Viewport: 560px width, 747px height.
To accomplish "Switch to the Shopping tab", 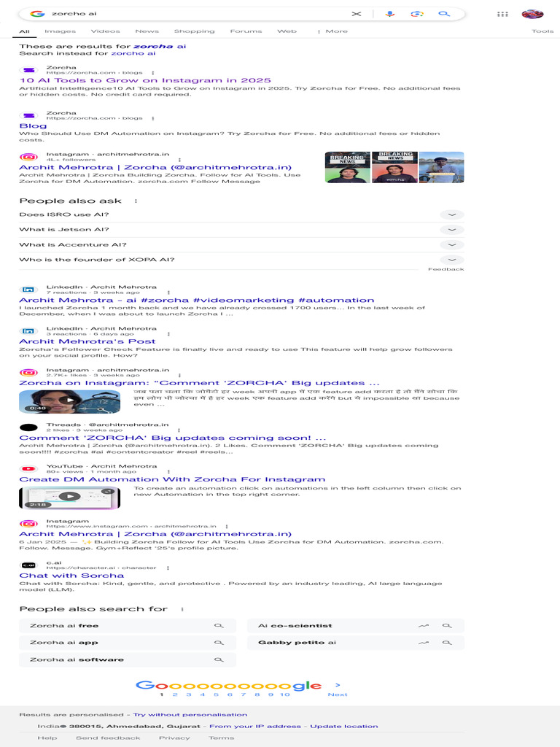I will 194,31.
